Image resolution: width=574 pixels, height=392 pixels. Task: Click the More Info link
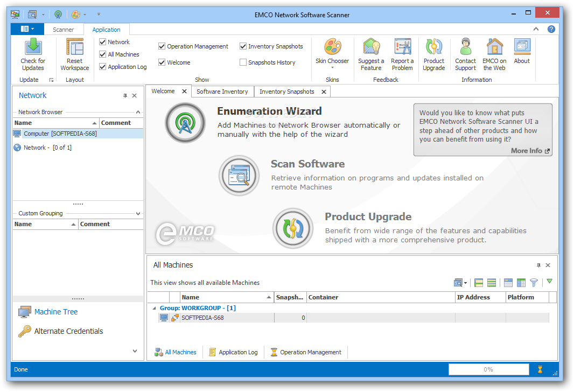click(x=530, y=151)
